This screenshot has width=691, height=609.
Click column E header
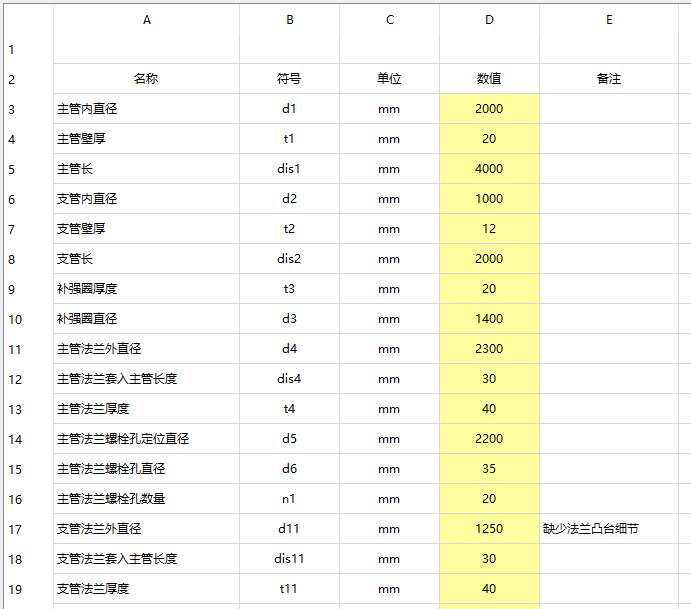(609, 19)
